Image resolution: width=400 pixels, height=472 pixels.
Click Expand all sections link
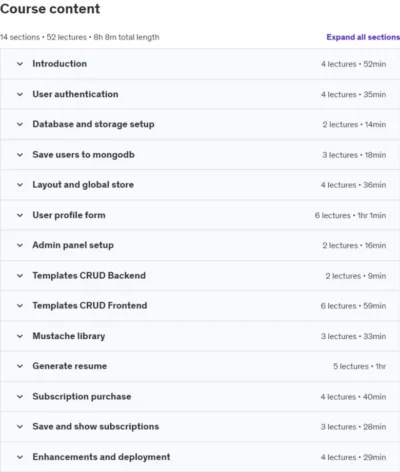click(363, 37)
